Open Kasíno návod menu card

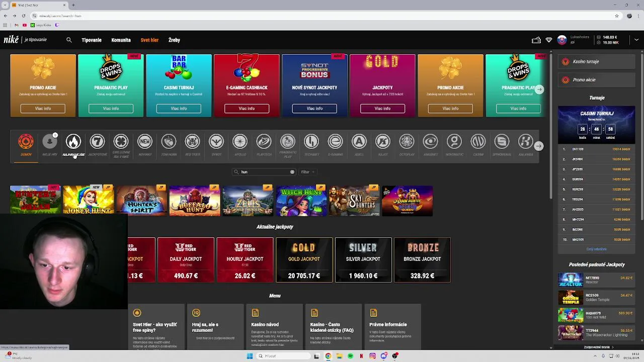click(274, 327)
